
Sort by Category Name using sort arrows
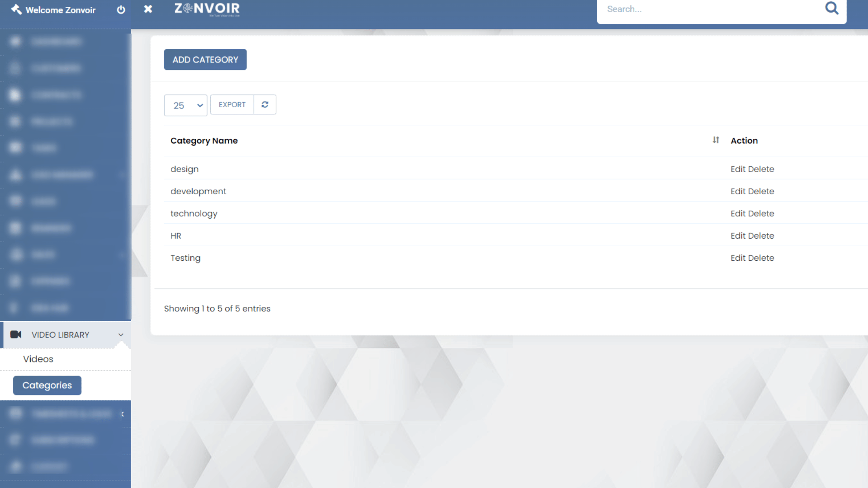tap(716, 140)
